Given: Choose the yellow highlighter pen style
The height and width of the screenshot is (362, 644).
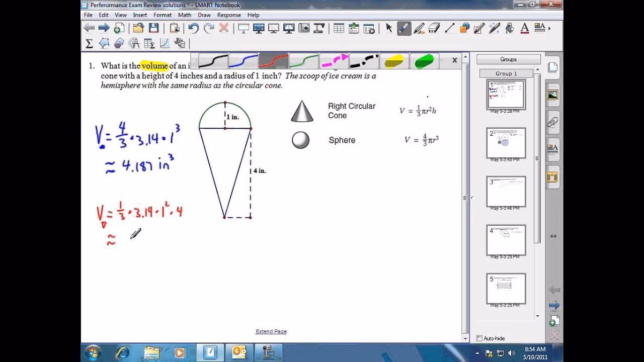Looking at the screenshot, I should (394, 61).
